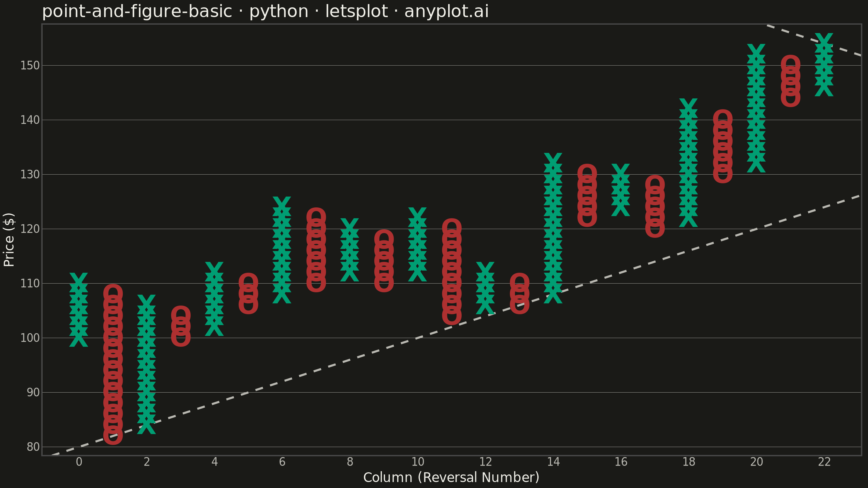Click the chart title text
868x488 pixels.
(265, 11)
